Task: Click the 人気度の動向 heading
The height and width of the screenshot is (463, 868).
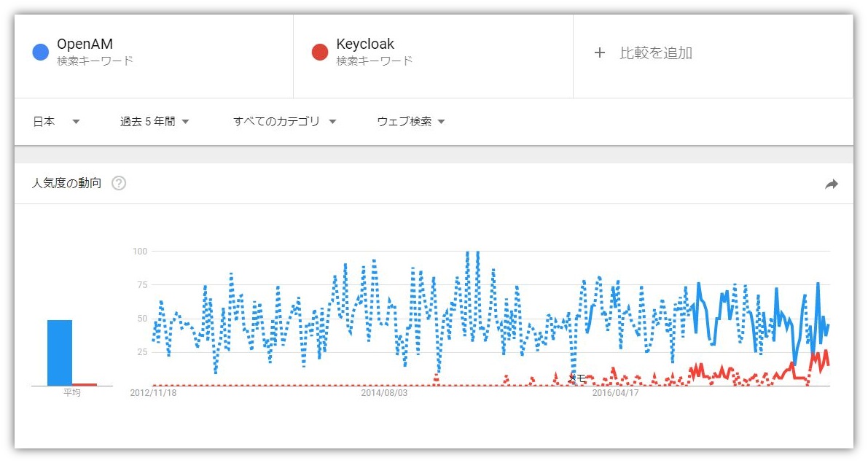Action: pyautogui.click(x=66, y=183)
